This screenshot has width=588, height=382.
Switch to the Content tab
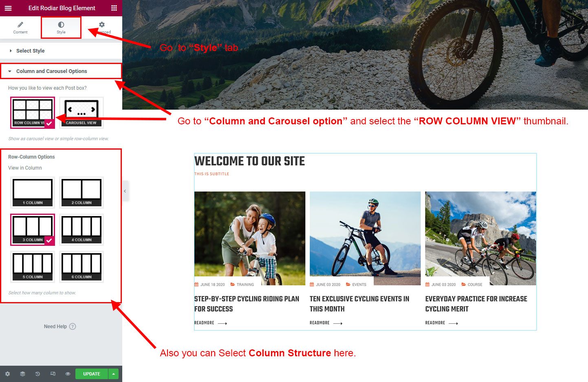[20, 28]
